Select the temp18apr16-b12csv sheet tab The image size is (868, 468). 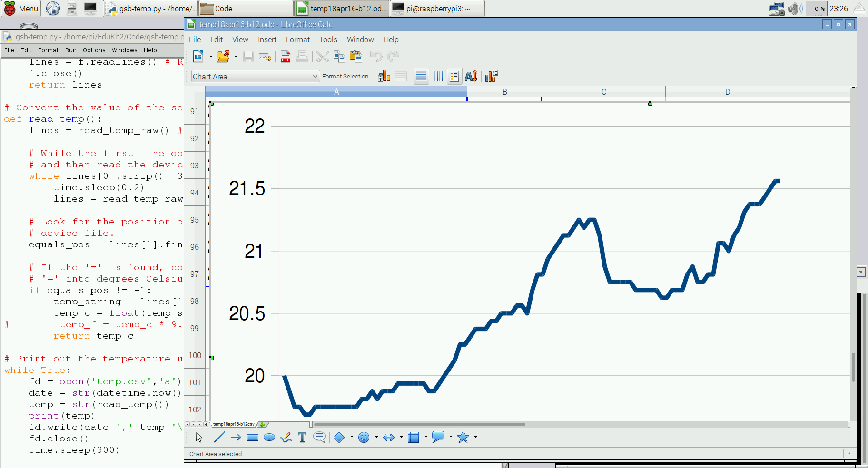pos(234,424)
